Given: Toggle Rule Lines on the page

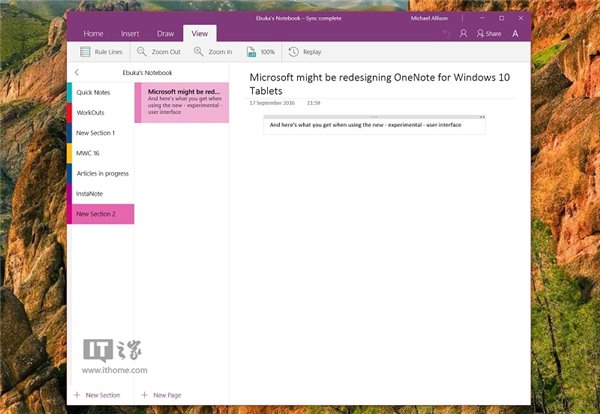Looking at the screenshot, I should pyautogui.click(x=101, y=52).
